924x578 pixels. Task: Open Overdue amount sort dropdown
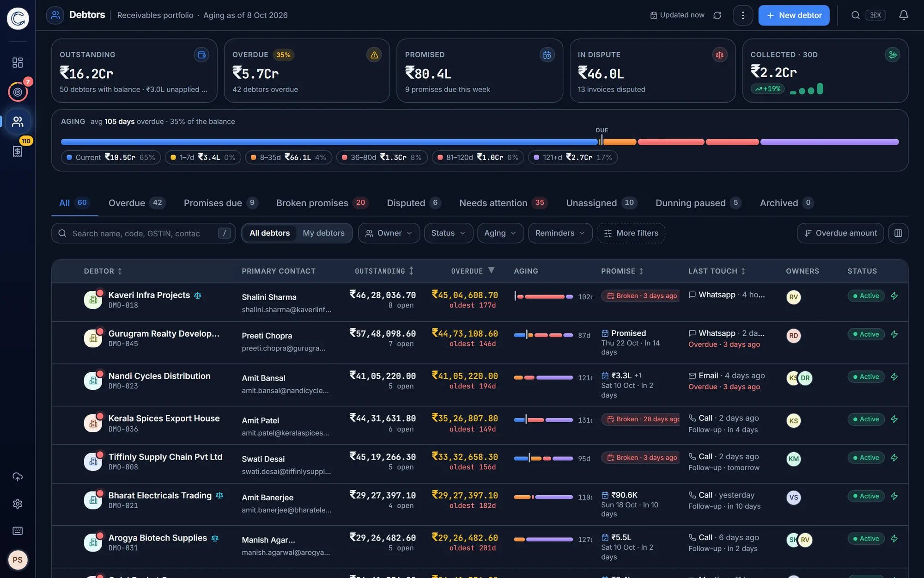click(840, 233)
